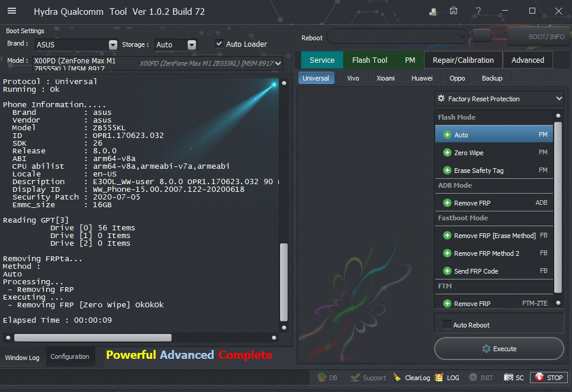Select the Oppo sub-tab
The image size is (572, 392).
pos(457,78)
